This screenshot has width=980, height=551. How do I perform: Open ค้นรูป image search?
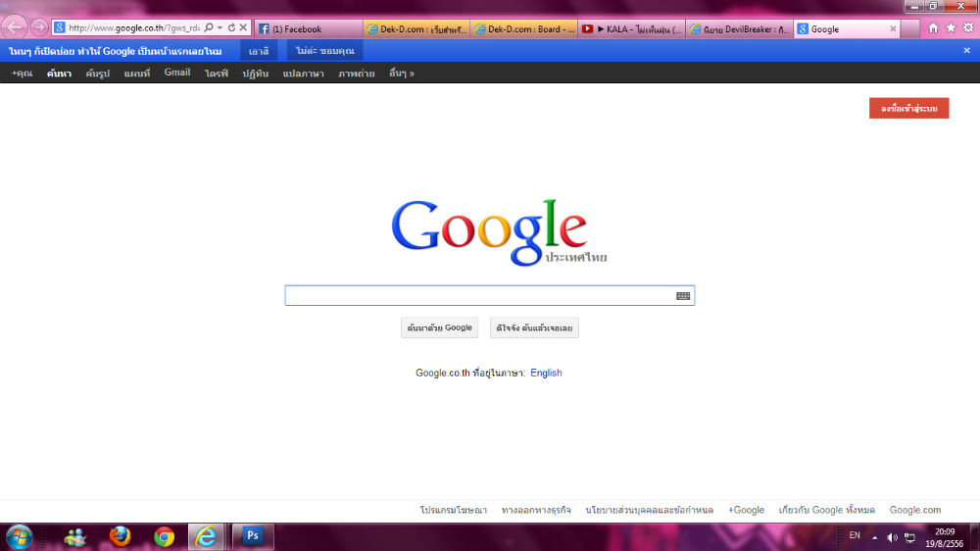click(x=97, y=74)
